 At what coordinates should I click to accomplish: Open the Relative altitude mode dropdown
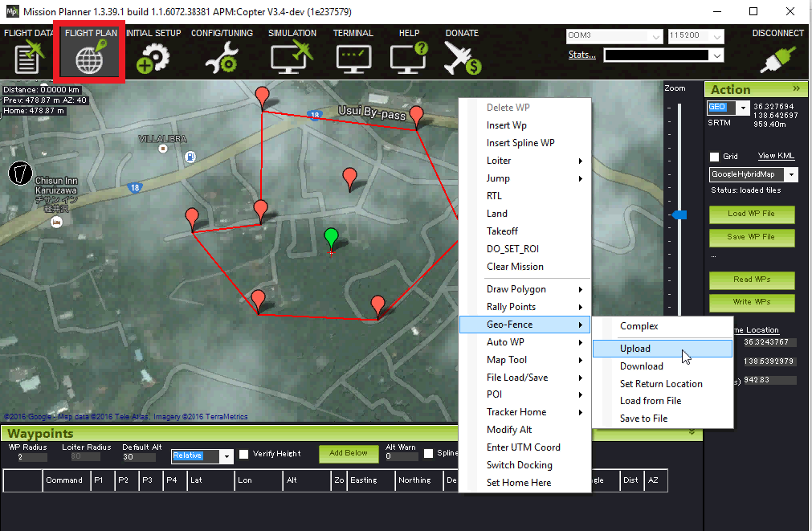click(226, 455)
